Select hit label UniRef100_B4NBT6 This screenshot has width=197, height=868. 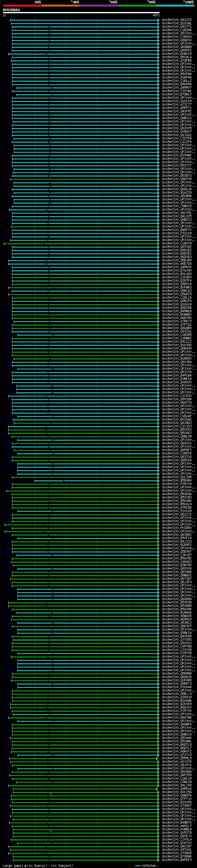[177, 822]
